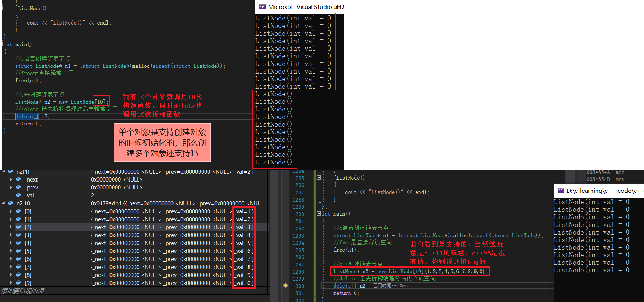Toggle the fold box for int main() at line 1290
Screen dimensions: 644x302
tap(319, 214)
